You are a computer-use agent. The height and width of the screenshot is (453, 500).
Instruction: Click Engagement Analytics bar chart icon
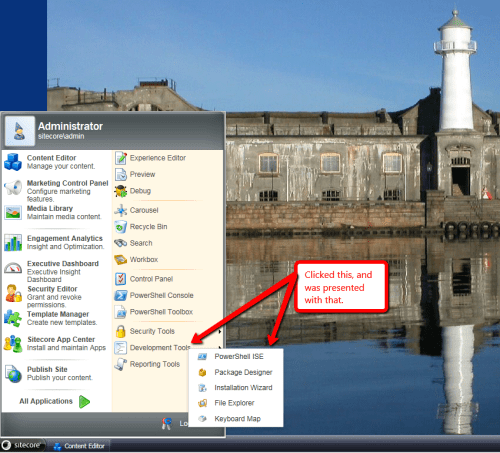(13, 242)
